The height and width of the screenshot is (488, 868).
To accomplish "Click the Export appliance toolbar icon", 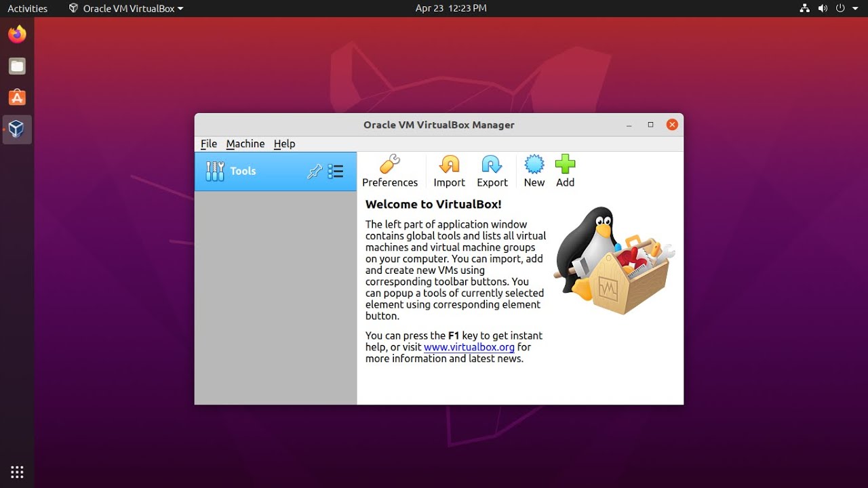I will click(x=492, y=171).
